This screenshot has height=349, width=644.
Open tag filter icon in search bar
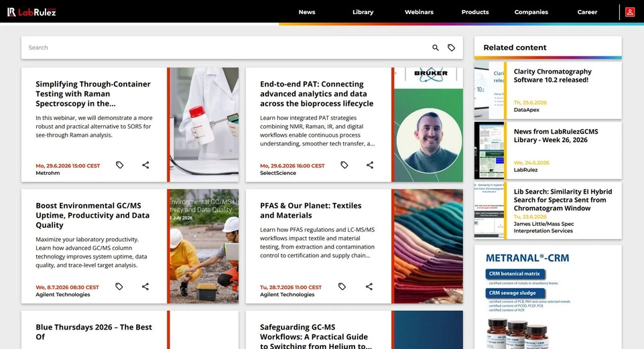pyautogui.click(x=452, y=48)
